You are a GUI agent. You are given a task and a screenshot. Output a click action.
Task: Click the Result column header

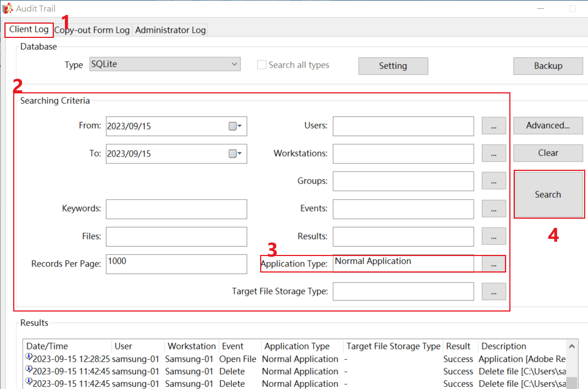460,346
